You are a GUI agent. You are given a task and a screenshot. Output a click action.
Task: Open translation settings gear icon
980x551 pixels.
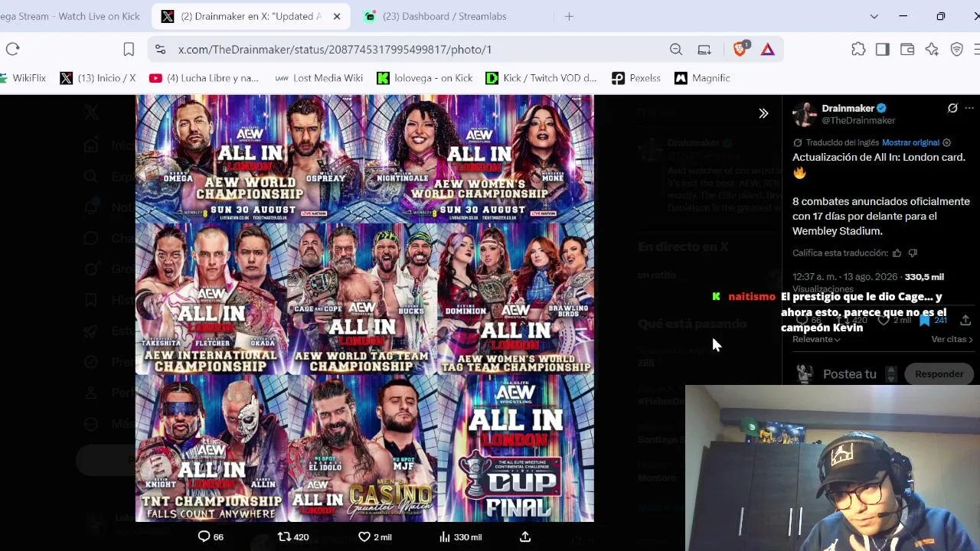[x=947, y=142]
